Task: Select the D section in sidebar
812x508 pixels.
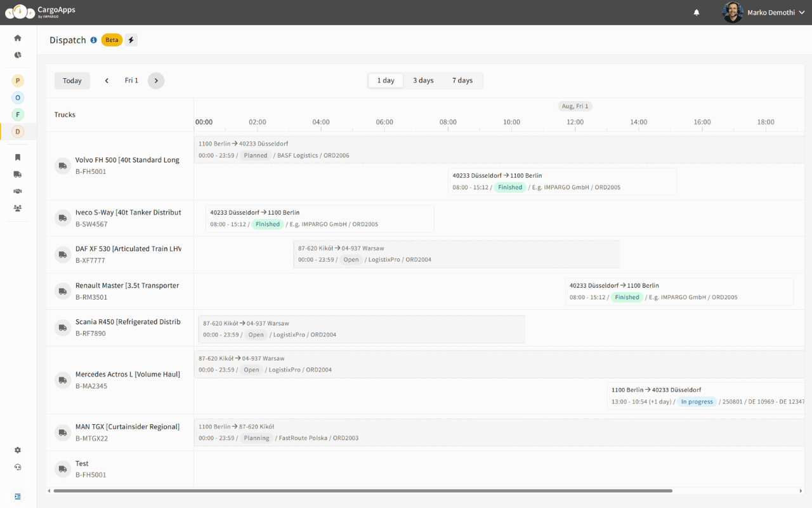Action: point(17,131)
